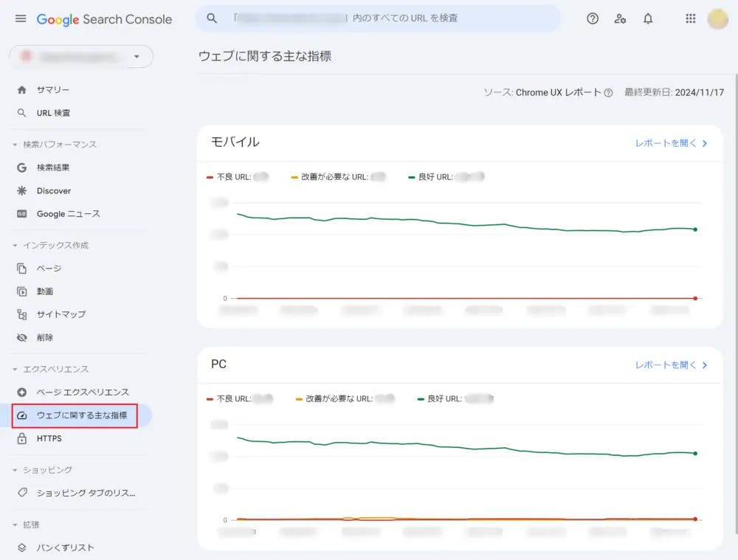The height and width of the screenshot is (560, 738).
Task: Click 最終更新日: 2024/11/17 text
Action: tap(674, 93)
